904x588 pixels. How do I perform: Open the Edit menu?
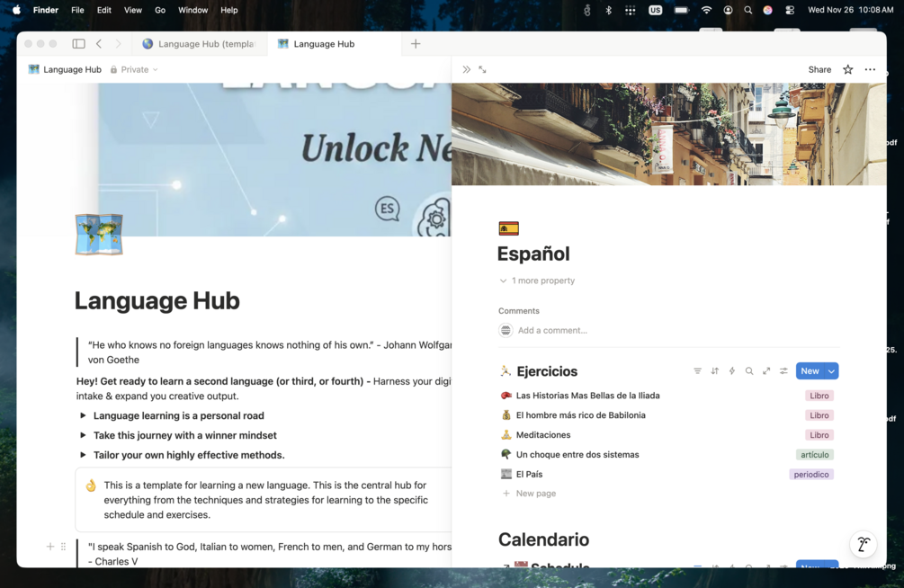pos(103,10)
